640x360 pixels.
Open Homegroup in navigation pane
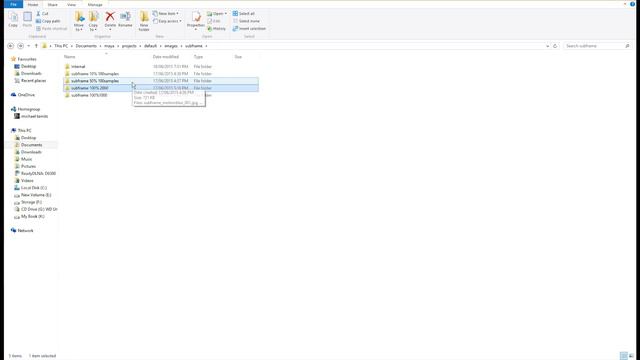(x=29, y=109)
